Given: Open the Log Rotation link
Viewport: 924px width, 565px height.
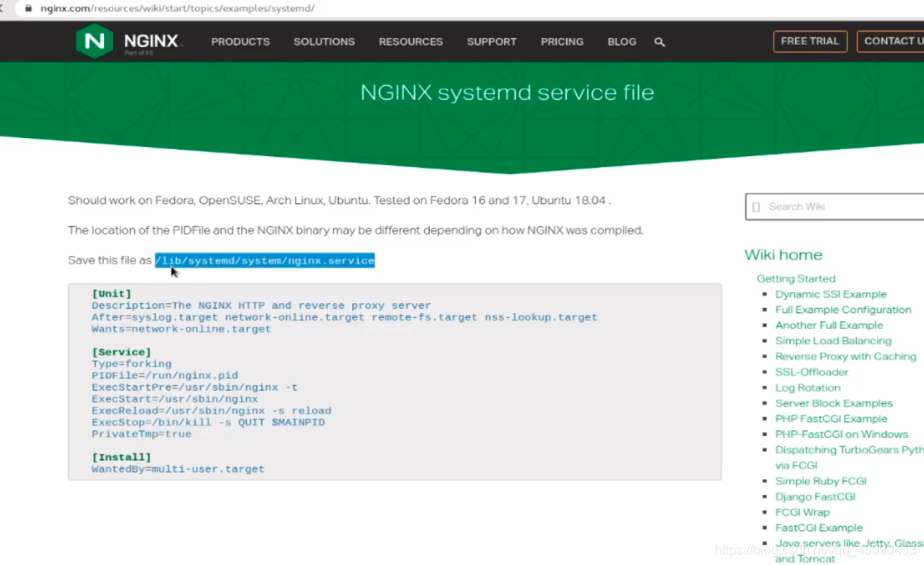Looking at the screenshot, I should (807, 387).
